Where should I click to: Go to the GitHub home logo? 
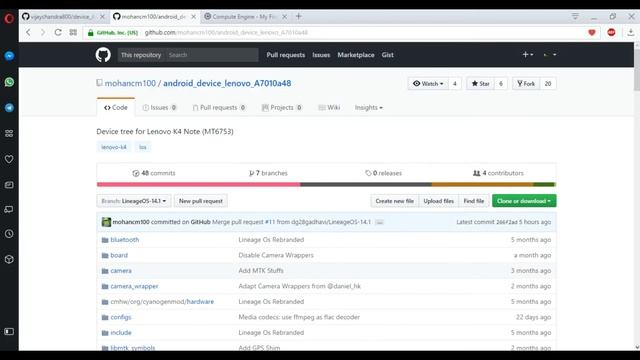pyautogui.click(x=103, y=55)
